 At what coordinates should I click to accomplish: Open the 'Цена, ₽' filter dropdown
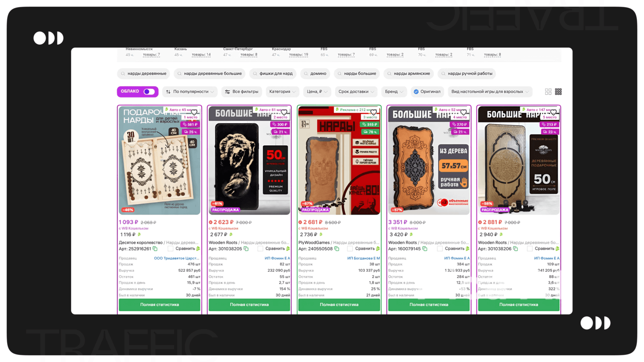(x=317, y=92)
